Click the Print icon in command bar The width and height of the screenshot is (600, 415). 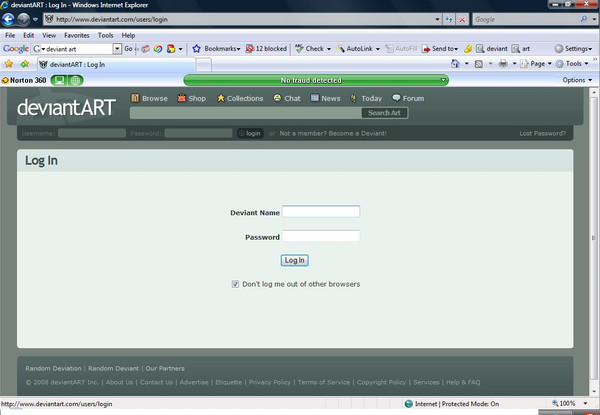[x=503, y=64]
